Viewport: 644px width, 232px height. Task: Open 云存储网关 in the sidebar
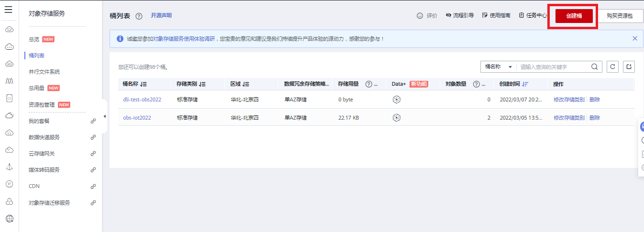(x=42, y=154)
